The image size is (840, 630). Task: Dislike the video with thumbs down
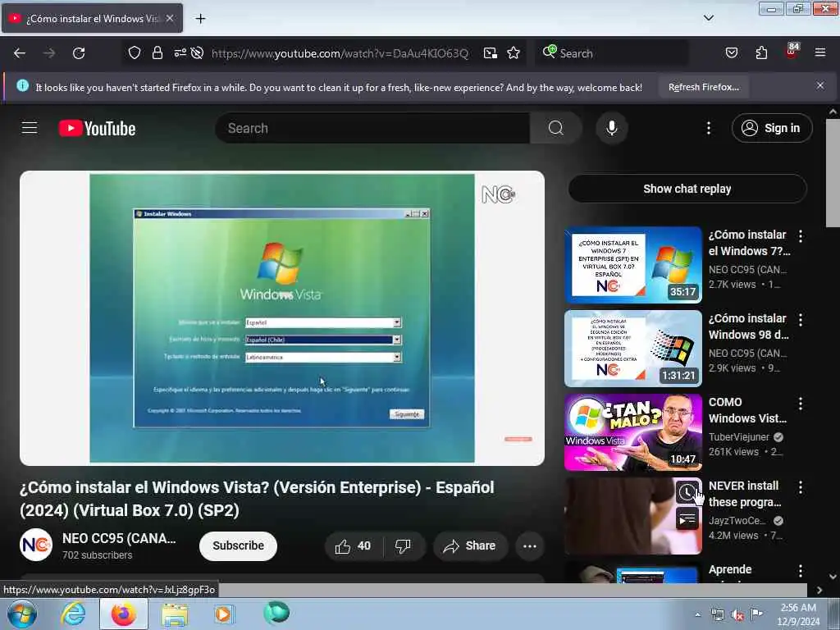pyautogui.click(x=403, y=546)
